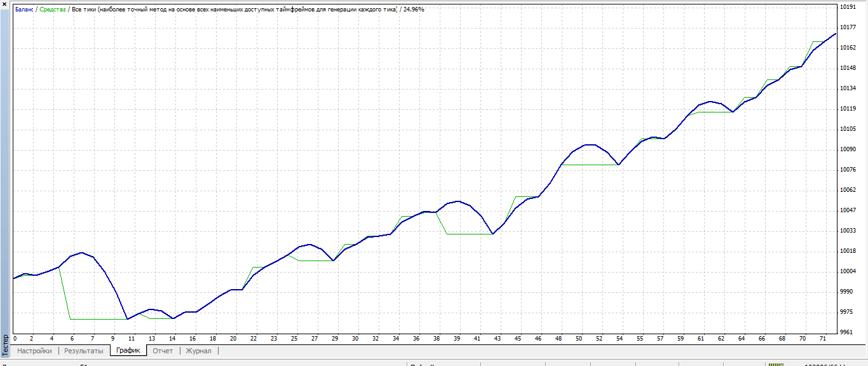The width and height of the screenshot is (868, 366).
Task: Click the Баланс legend label
Action: (x=25, y=10)
